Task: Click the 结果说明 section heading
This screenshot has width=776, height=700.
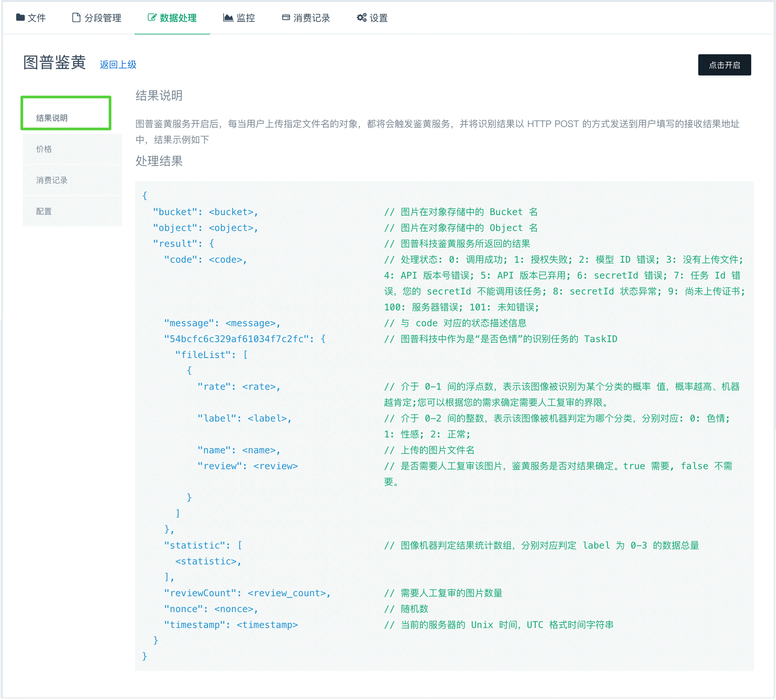Action: click(x=159, y=95)
